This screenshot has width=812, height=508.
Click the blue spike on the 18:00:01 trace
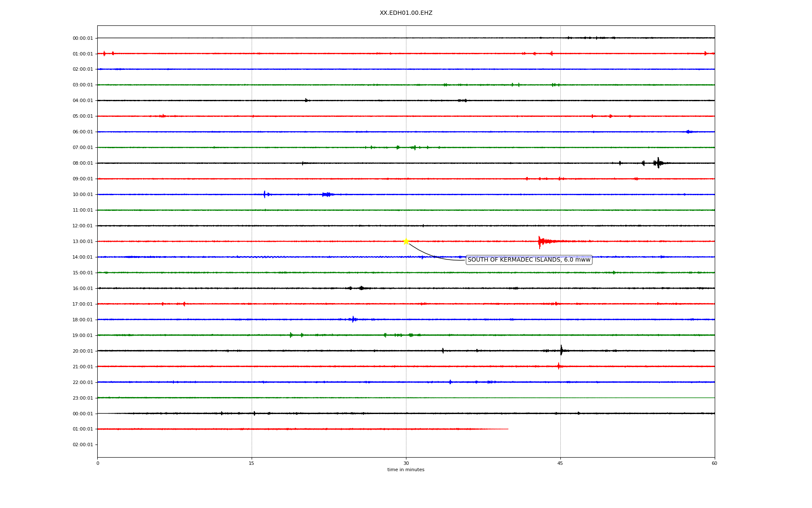pos(353,319)
